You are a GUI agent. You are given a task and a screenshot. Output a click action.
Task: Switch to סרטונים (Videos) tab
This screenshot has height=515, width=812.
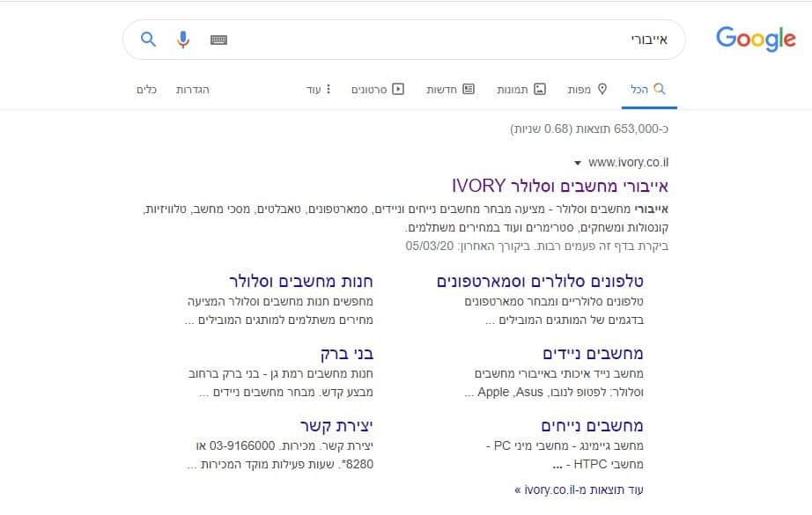pyautogui.click(x=378, y=90)
